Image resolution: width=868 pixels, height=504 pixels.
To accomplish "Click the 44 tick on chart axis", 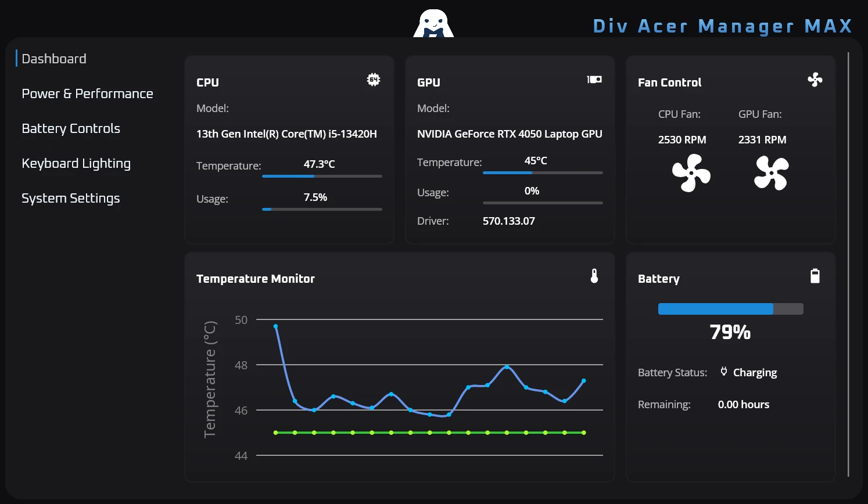I will pyautogui.click(x=241, y=456).
